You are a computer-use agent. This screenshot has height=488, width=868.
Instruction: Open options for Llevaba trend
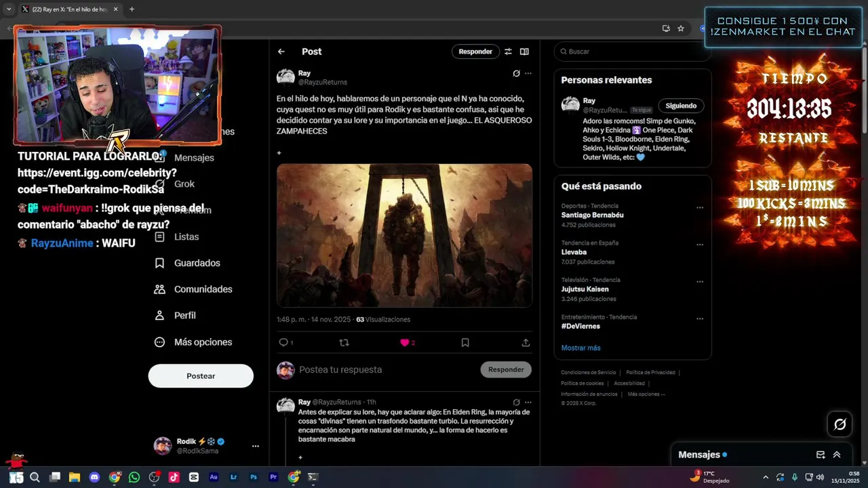point(700,245)
